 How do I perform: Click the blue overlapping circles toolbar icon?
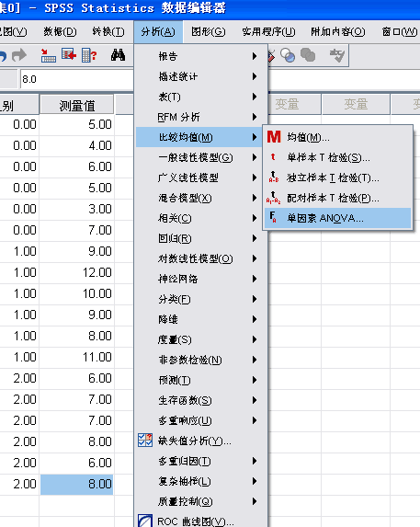288,55
